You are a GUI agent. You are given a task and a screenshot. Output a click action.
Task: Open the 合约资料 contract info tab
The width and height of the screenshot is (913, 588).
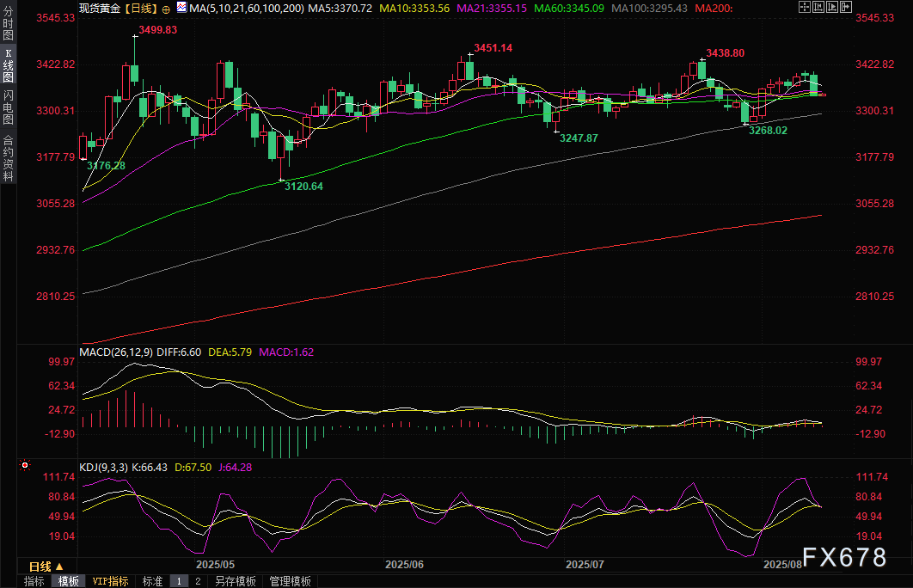(9, 157)
